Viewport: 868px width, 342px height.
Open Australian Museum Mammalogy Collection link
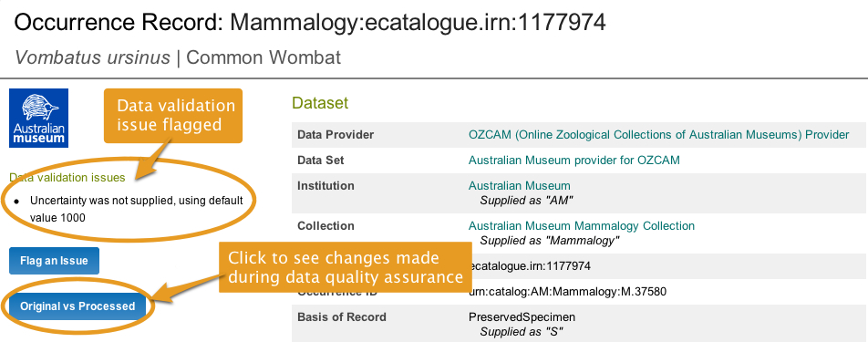(x=582, y=226)
